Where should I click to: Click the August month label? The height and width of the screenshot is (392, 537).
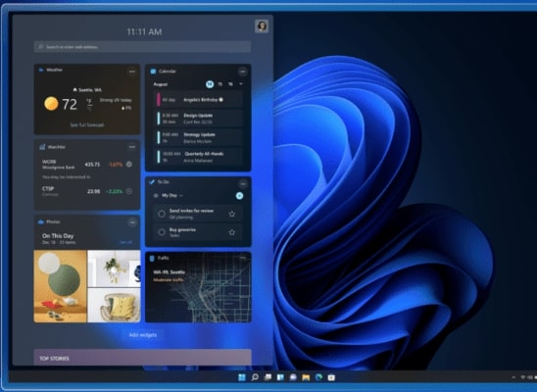(161, 84)
